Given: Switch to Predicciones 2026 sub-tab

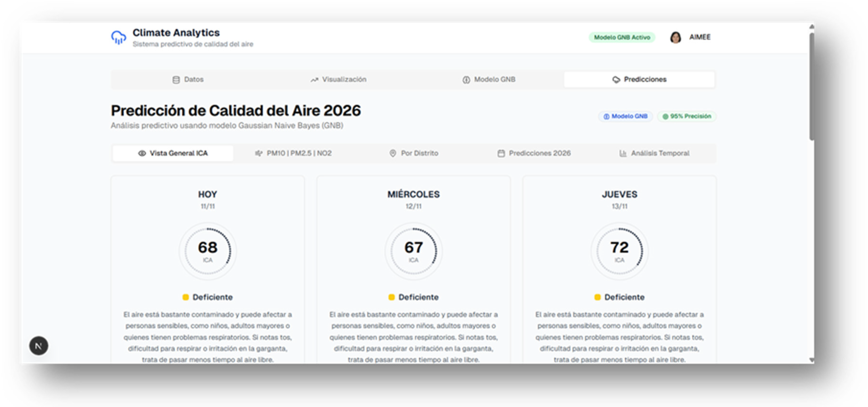Looking at the screenshot, I should coord(534,153).
